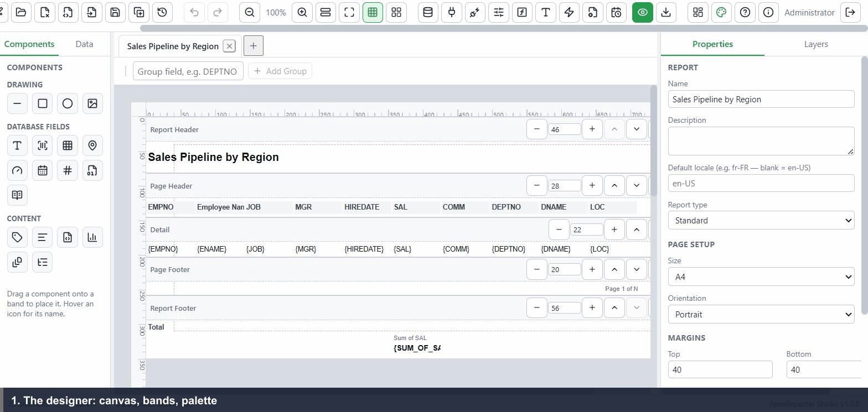Move Page Header band up
The height and width of the screenshot is (412, 868).
pyautogui.click(x=614, y=185)
